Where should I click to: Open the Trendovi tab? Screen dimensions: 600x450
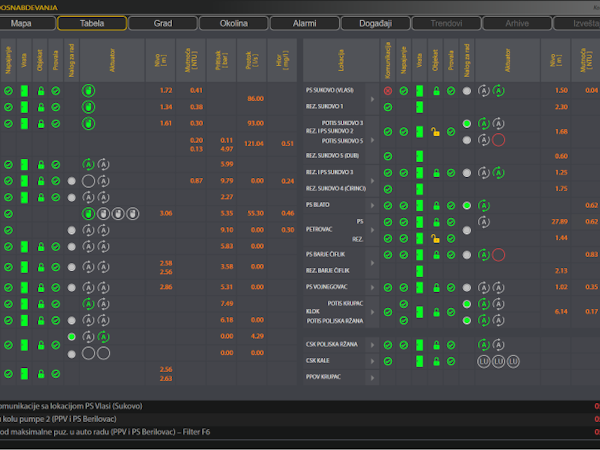point(446,23)
